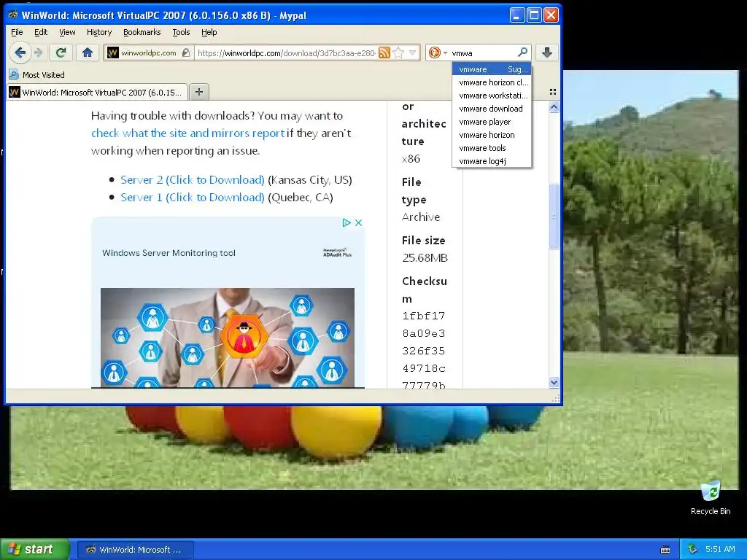747x560 pixels.
Task: Reload the current page
Action: (61, 52)
